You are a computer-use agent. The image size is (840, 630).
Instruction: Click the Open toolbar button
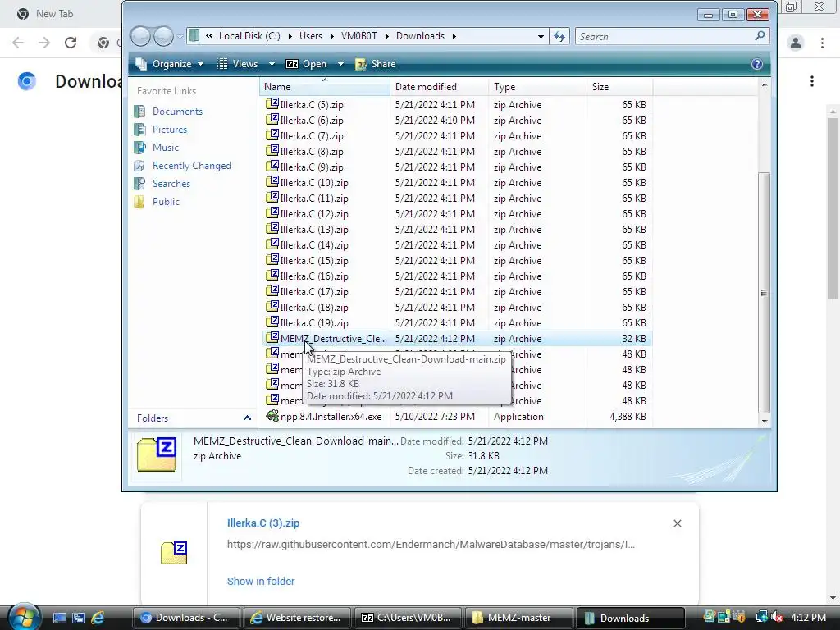(307, 64)
